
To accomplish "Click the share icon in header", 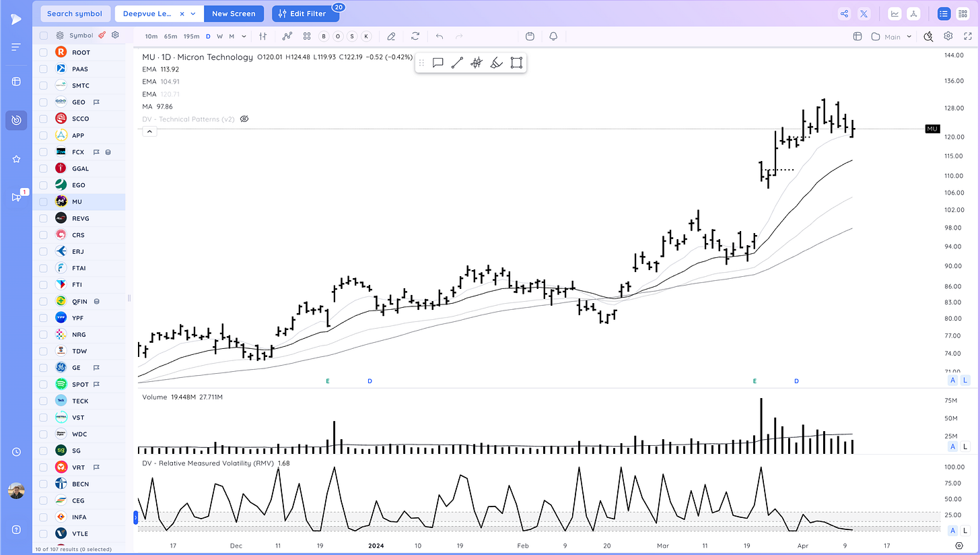I will point(844,13).
